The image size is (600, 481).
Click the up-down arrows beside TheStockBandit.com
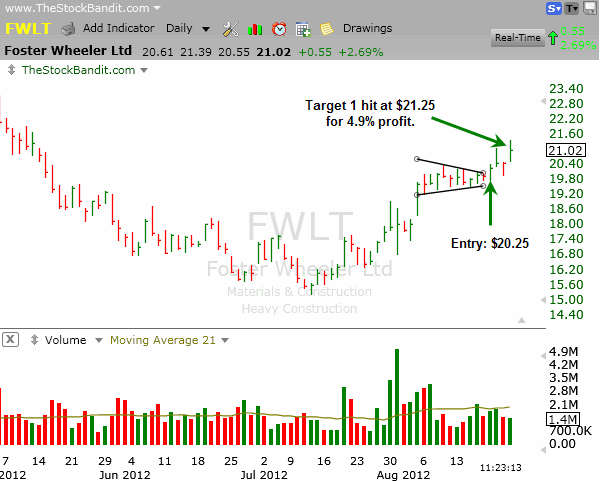click(11, 70)
